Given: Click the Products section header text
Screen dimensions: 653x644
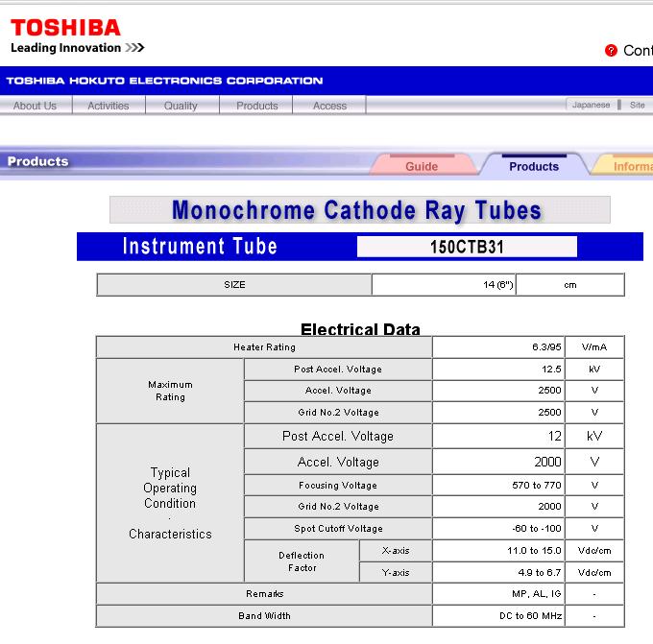Looking at the screenshot, I should tap(37, 161).
